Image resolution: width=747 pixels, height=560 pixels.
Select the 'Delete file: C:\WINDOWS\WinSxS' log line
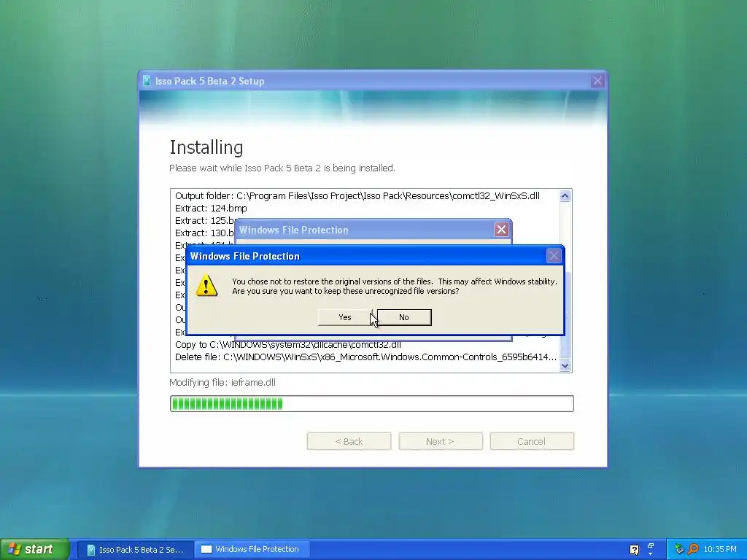click(x=365, y=357)
